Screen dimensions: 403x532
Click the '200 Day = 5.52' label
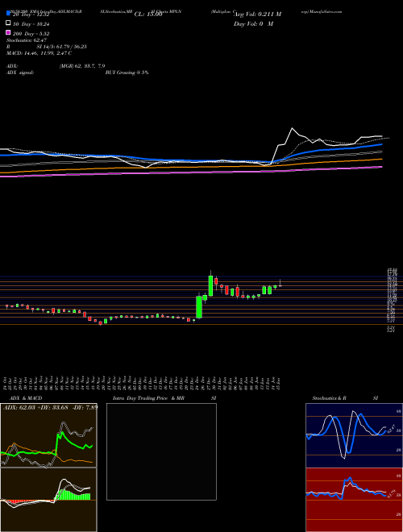tap(31, 34)
